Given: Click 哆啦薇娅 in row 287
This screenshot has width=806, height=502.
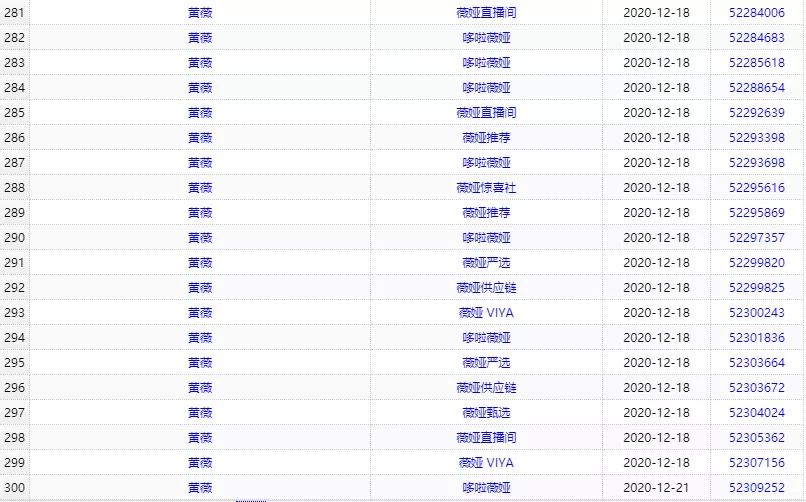Looking at the screenshot, I should pyautogui.click(x=486, y=163).
